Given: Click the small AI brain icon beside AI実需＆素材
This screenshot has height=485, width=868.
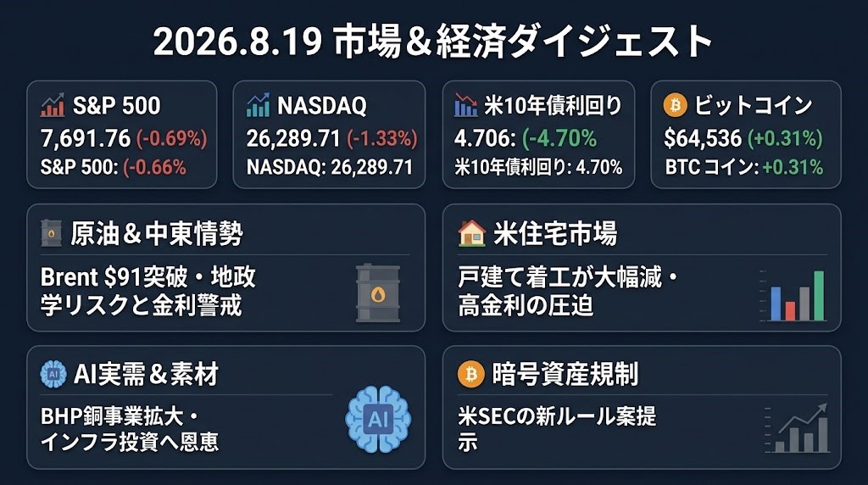Looking at the screenshot, I should click(x=53, y=374).
